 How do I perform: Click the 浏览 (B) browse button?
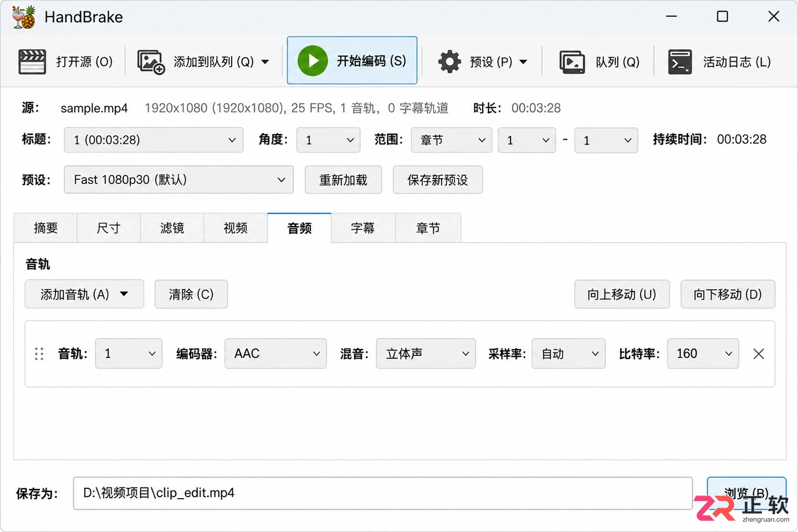(x=746, y=493)
